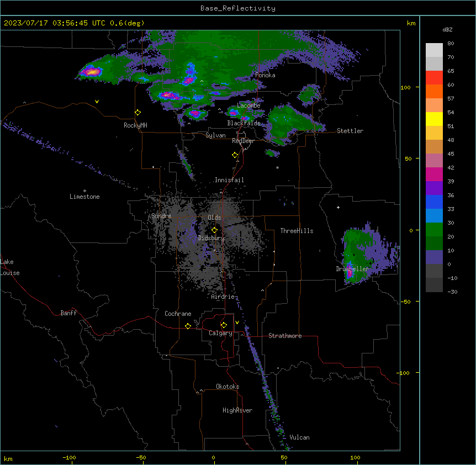Click the Blackfalds town label
Screen dimensions: 476x465
(244, 123)
